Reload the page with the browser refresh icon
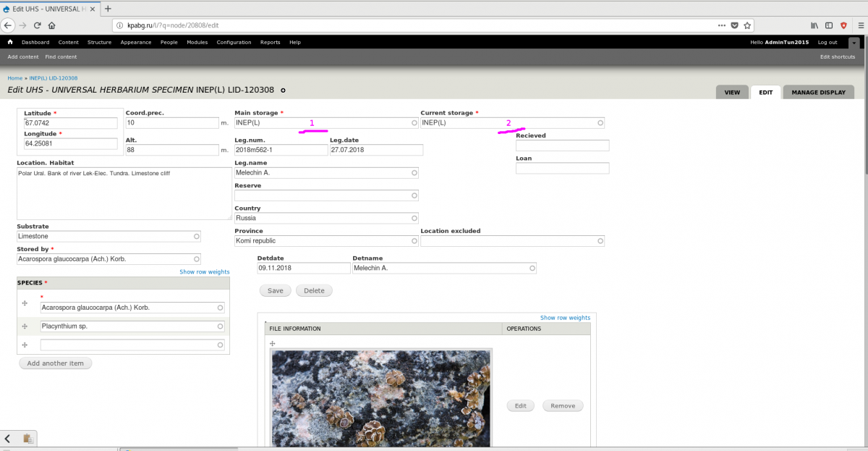 point(37,25)
